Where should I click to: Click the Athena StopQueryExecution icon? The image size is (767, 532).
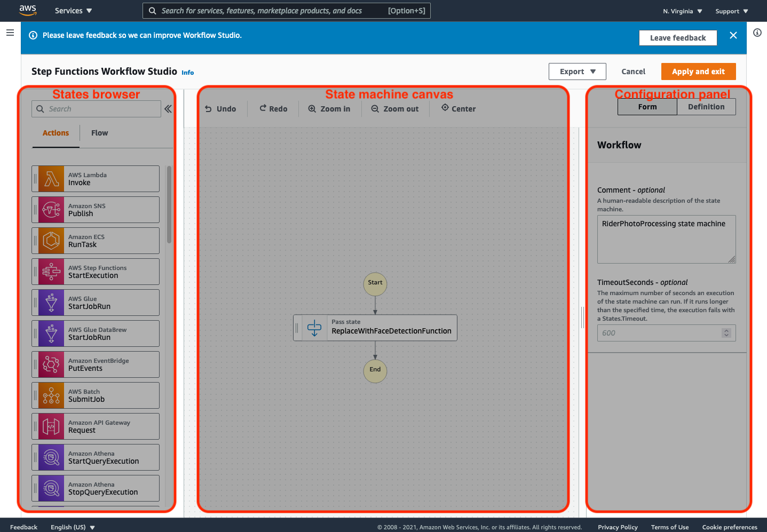click(x=51, y=488)
